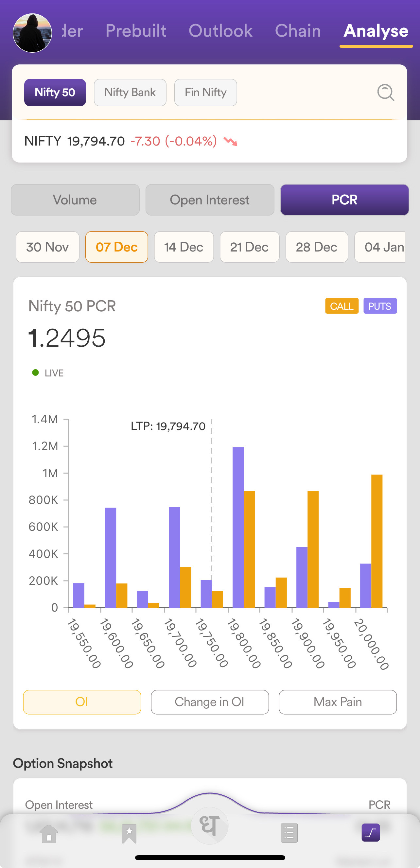Tap the PCR value 1.2495
This screenshot has width=420, height=868.
(67, 338)
